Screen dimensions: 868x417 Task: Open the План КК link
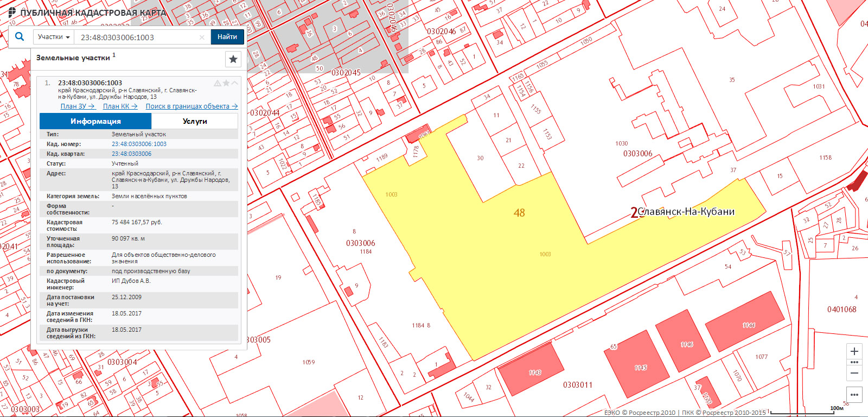[x=120, y=106]
